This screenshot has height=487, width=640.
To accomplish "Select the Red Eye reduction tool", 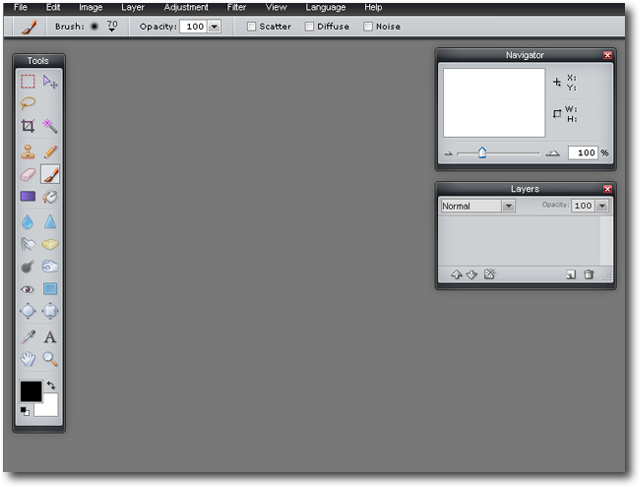I will 28,289.
